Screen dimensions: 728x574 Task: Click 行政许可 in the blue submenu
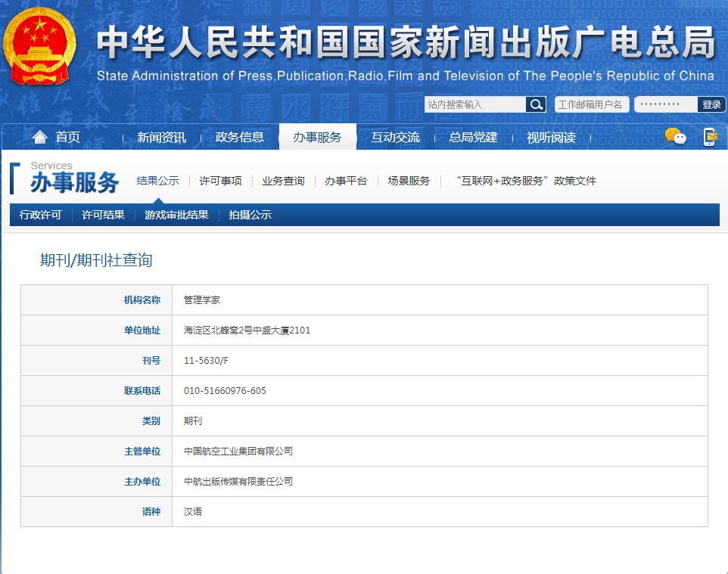40,215
